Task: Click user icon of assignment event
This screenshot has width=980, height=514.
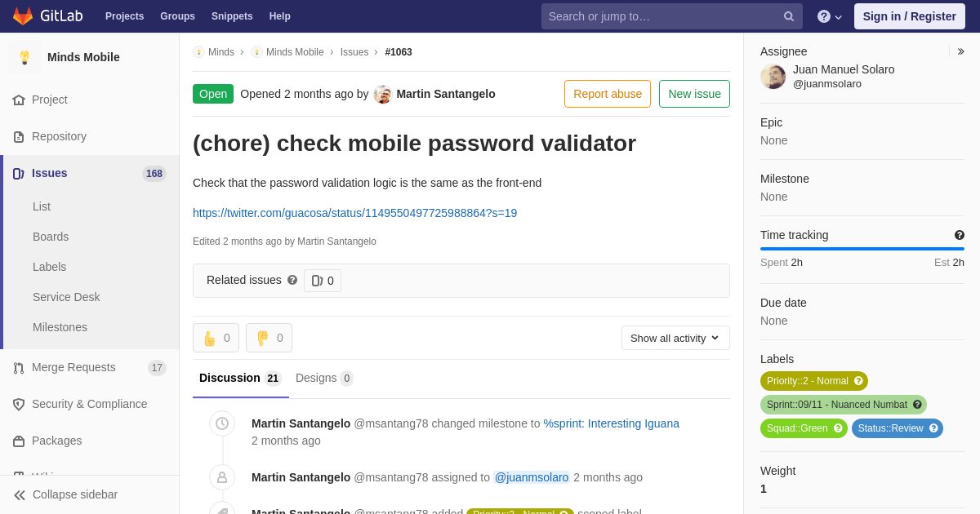Action: coord(222,477)
